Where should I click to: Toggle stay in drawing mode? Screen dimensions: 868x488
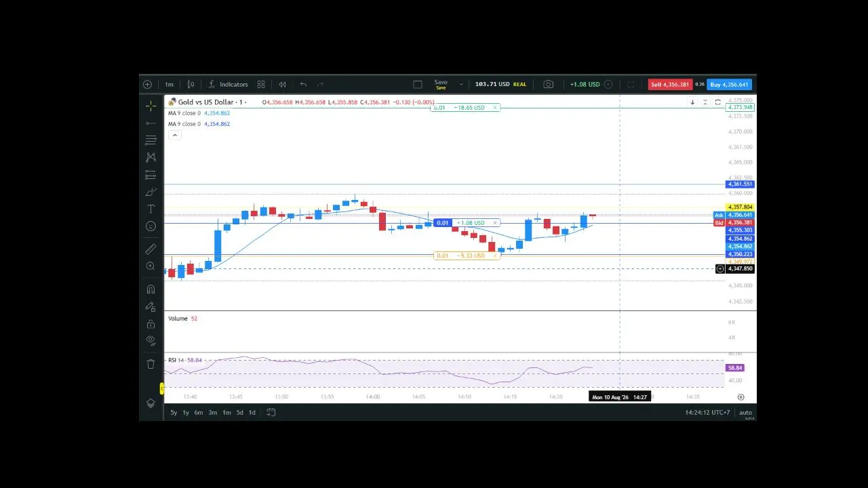tap(151, 307)
